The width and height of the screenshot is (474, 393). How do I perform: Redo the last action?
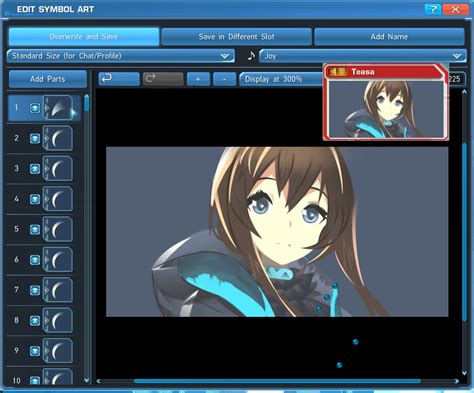(163, 79)
